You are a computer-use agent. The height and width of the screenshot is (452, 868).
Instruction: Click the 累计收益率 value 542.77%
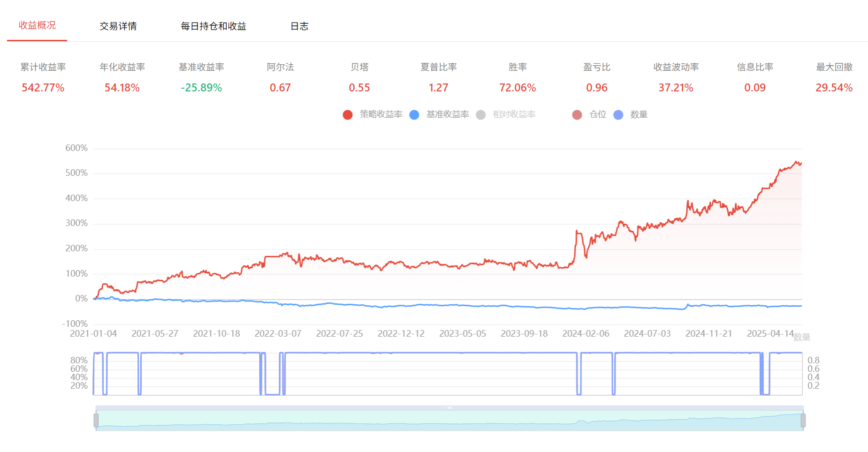pyautogui.click(x=43, y=88)
